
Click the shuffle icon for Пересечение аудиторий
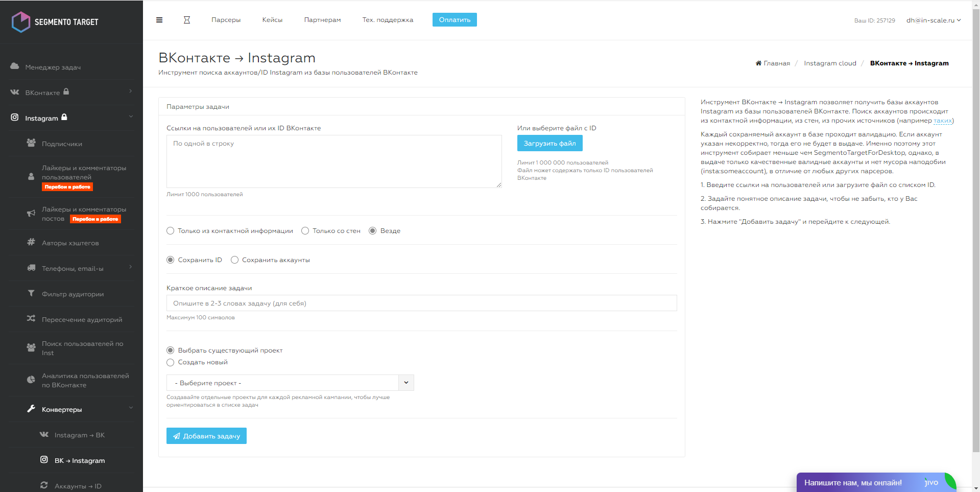pos(31,319)
